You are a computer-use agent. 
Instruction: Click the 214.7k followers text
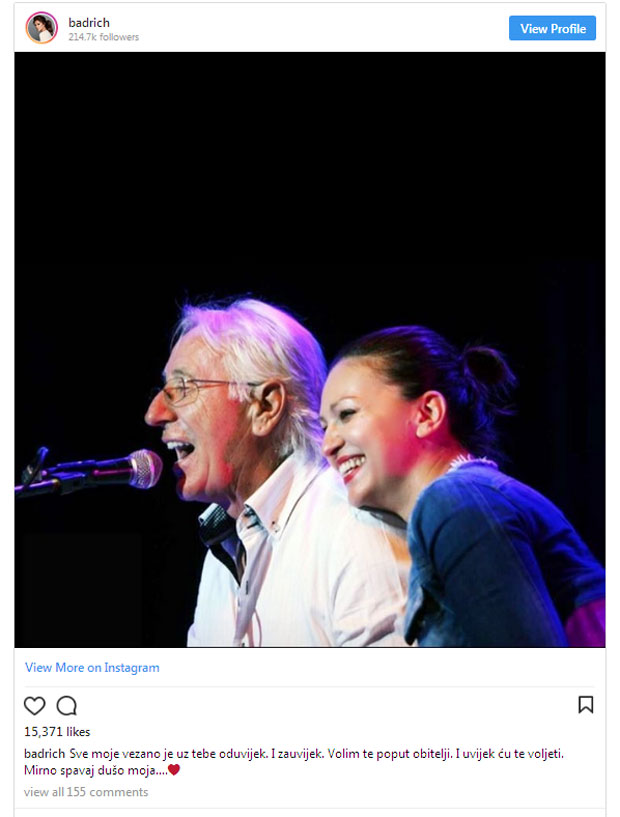[104, 37]
